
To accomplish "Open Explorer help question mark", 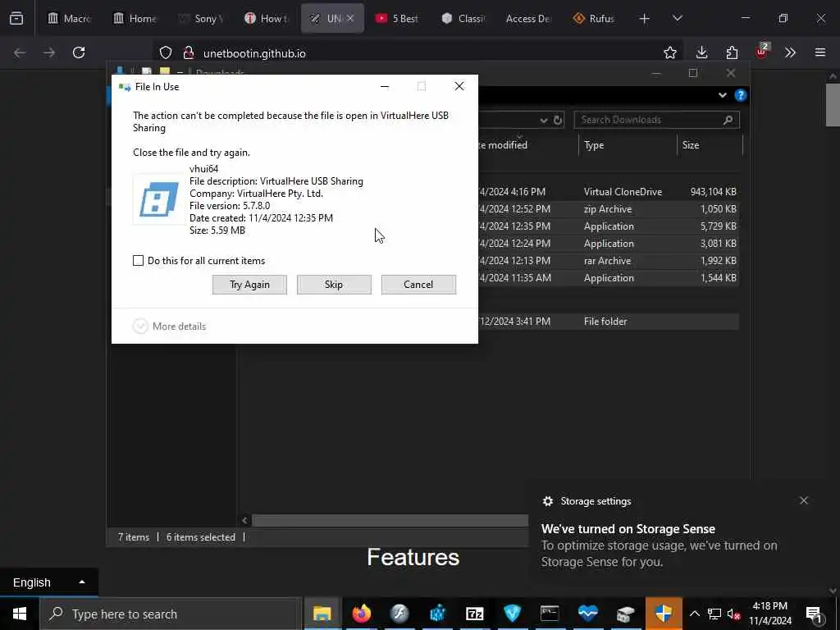I will (x=741, y=95).
